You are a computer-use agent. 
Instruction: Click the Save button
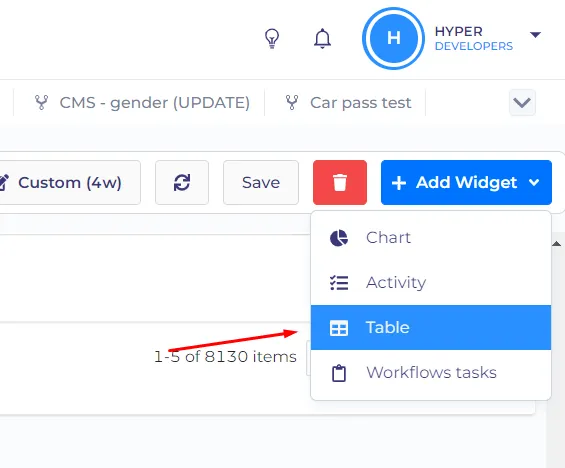[x=261, y=182]
